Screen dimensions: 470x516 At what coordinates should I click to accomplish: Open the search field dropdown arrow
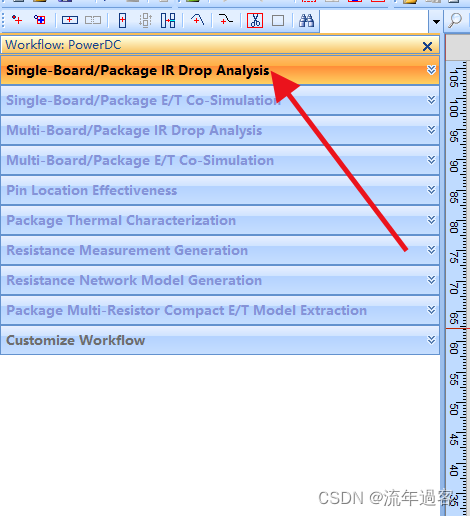pyautogui.click(x=436, y=22)
